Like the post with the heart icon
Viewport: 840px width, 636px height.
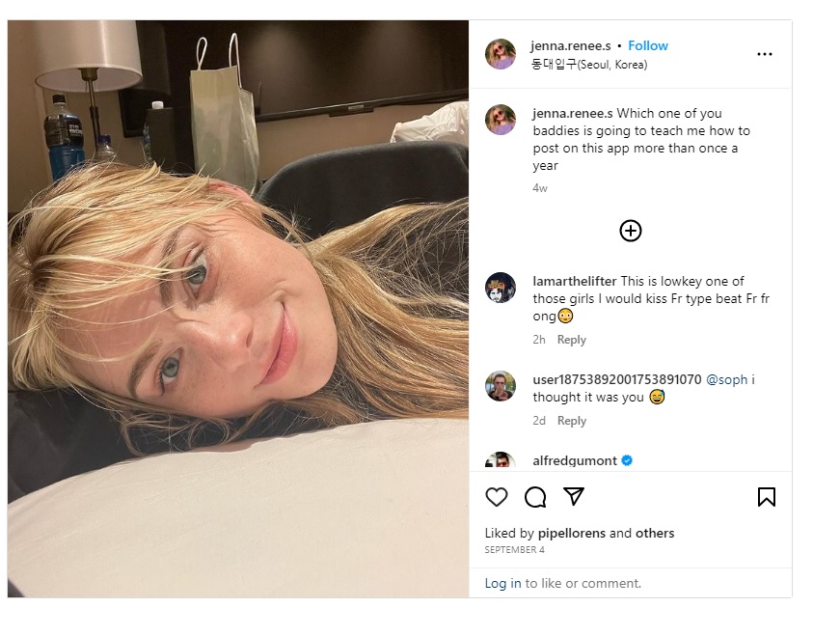click(496, 497)
